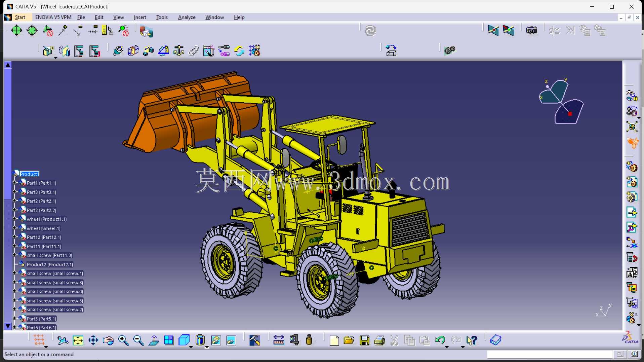This screenshot has height=362, width=644.
Task: Open the Redo history dropdown arrow
Action: pyautogui.click(x=462, y=347)
